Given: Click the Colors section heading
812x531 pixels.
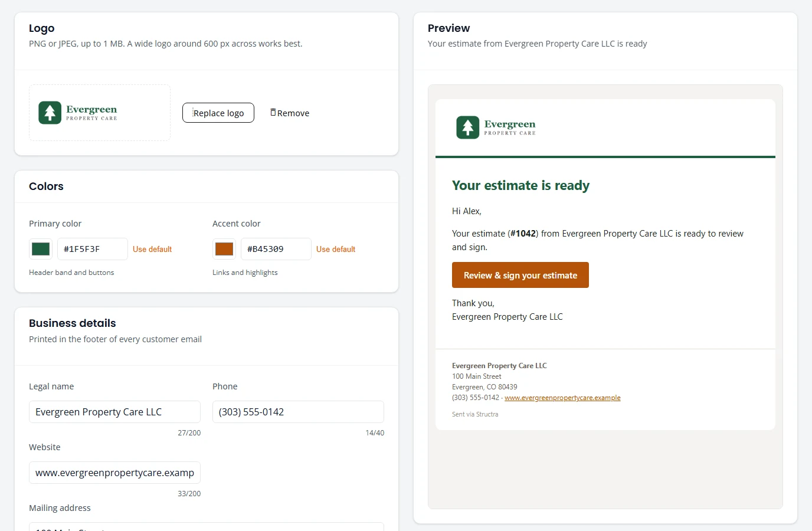Looking at the screenshot, I should pyautogui.click(x=46, y=186).
